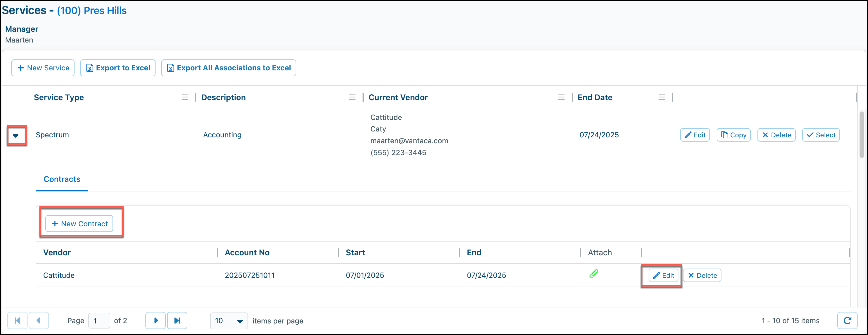
Task: Select the Spectrum service row
Action: pos(821,135)
